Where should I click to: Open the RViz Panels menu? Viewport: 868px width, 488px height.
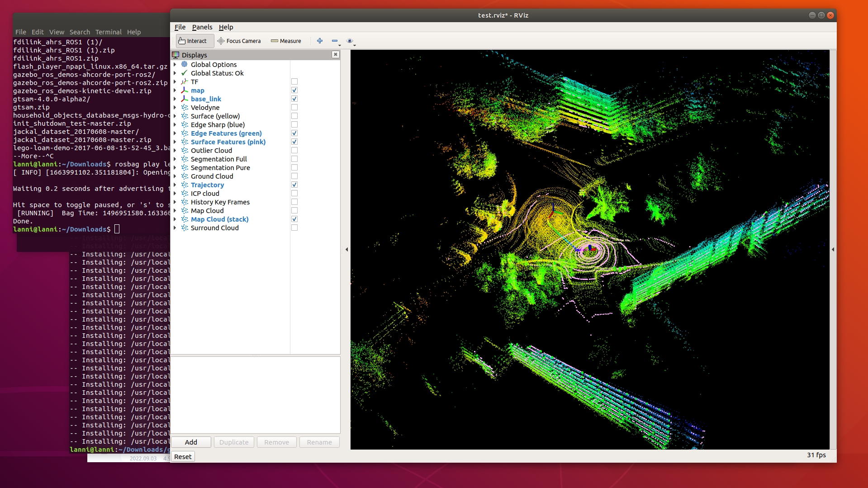pyautogui.click(x=202, y=27)
